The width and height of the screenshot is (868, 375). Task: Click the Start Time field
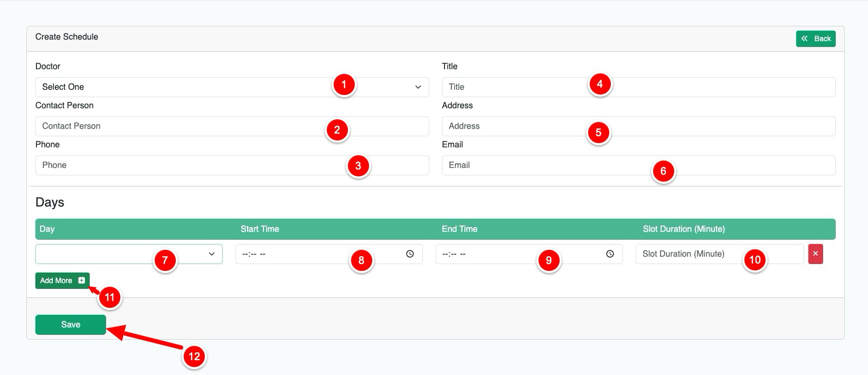[329, 254]
